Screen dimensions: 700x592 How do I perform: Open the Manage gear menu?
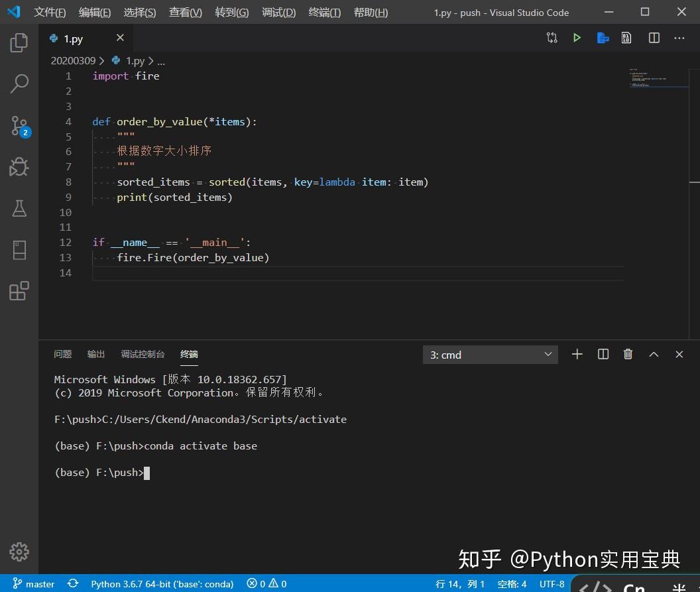point(19,551)
